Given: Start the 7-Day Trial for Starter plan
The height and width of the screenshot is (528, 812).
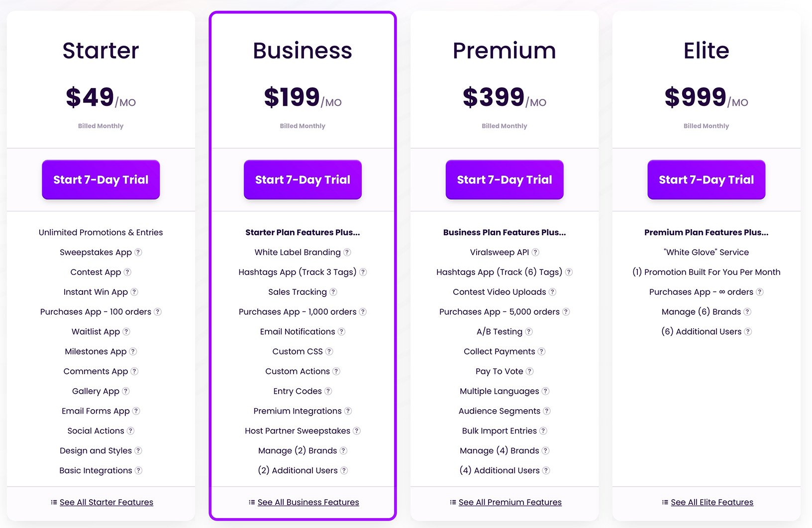Looking at the screenshot, I should click(x=101, y=180).
